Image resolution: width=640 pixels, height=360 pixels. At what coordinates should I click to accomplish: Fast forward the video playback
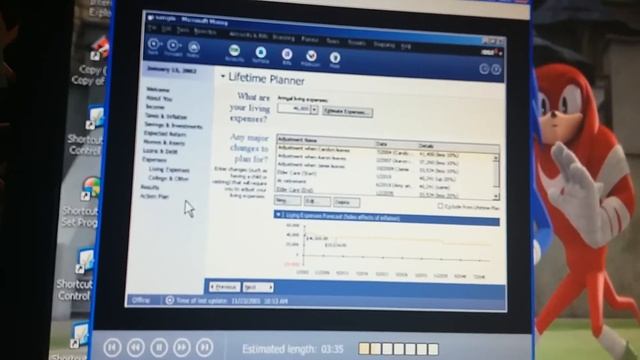tap(182, 347)
